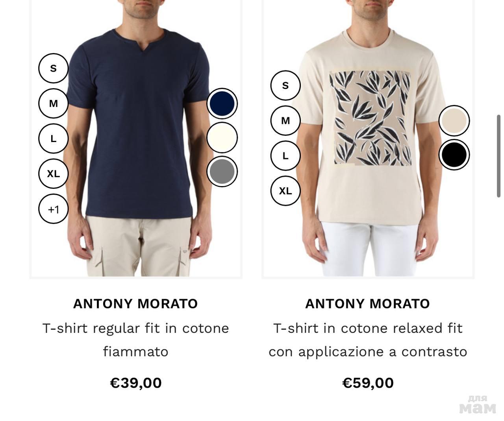Choose size L on beige printed T-shirt
Viewport: 504px width, 421px height.
click(285, 156)
